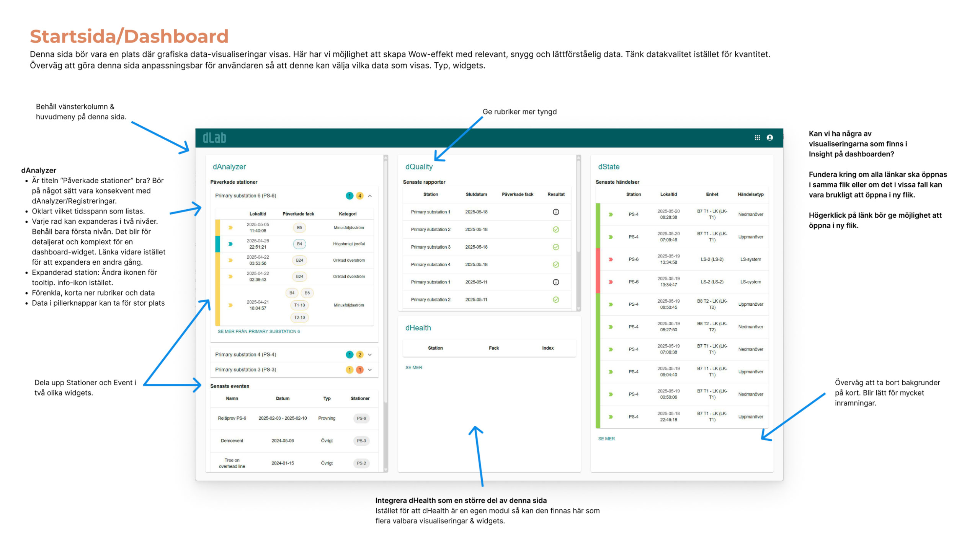The width and height of the screenshot is (980, 549).
Task: Click SE MER link under dState events
Action: [606, 439]
